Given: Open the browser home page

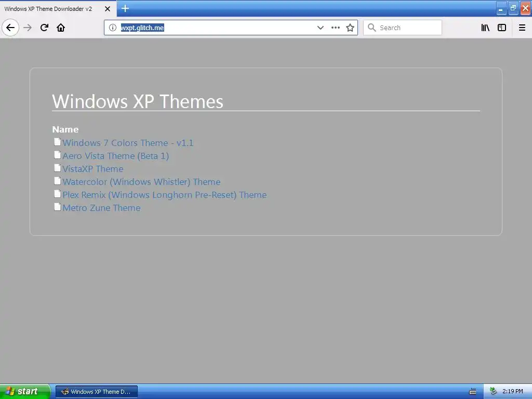Looking at the screenshot, I should coord(61,28).
